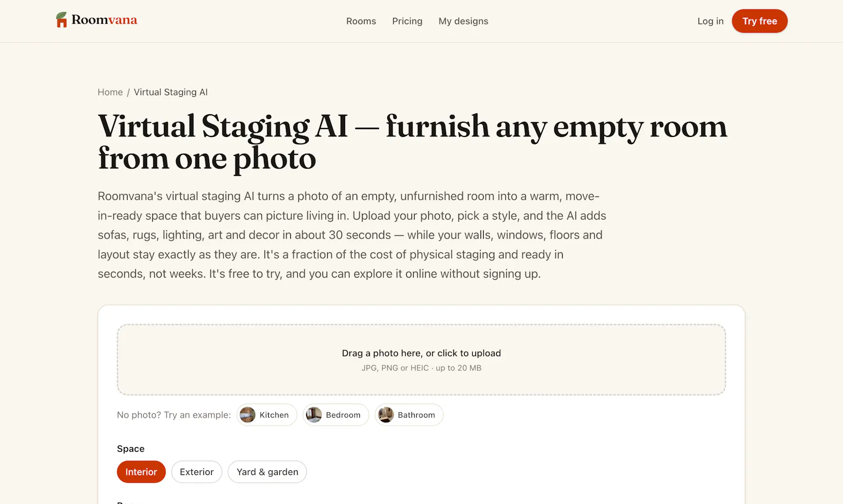This screenshot has width=843, height=504.
Task: Select the Bathroom example thumbnail
Action: 386,415
